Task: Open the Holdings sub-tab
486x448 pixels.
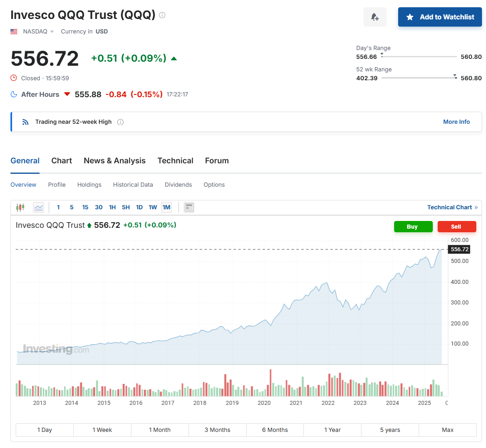Action: [x=89, y=185]
